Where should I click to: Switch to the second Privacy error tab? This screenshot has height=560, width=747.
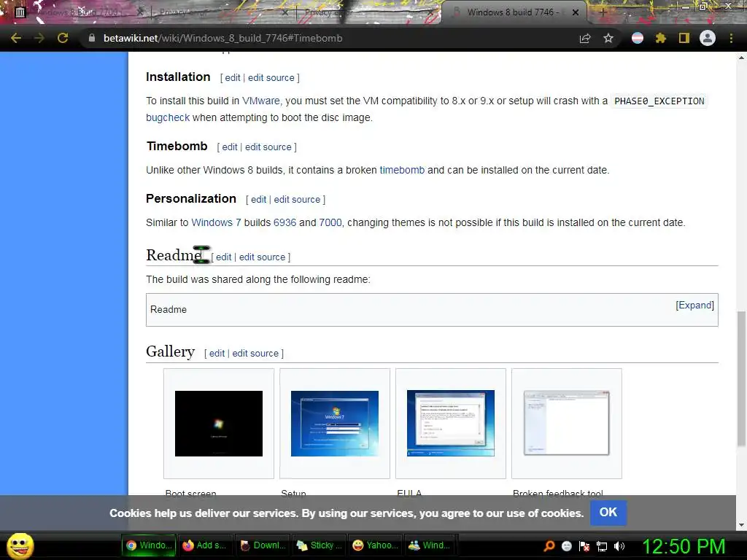point(367,12)
